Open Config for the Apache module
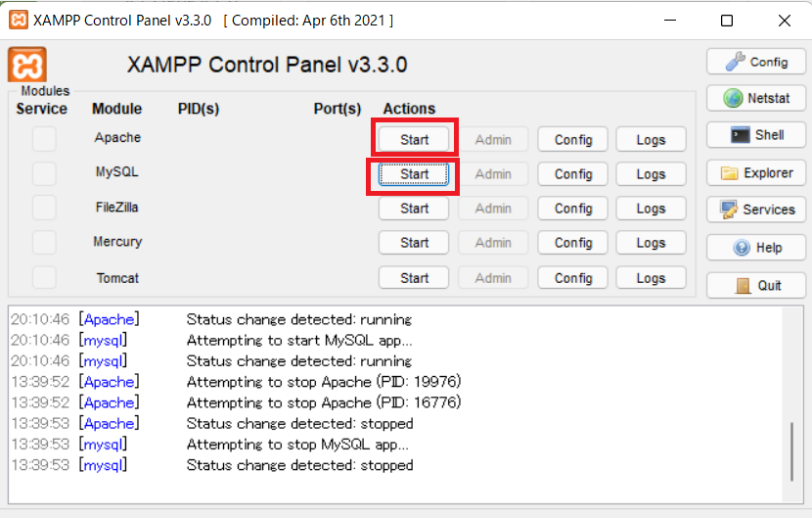 573,139
